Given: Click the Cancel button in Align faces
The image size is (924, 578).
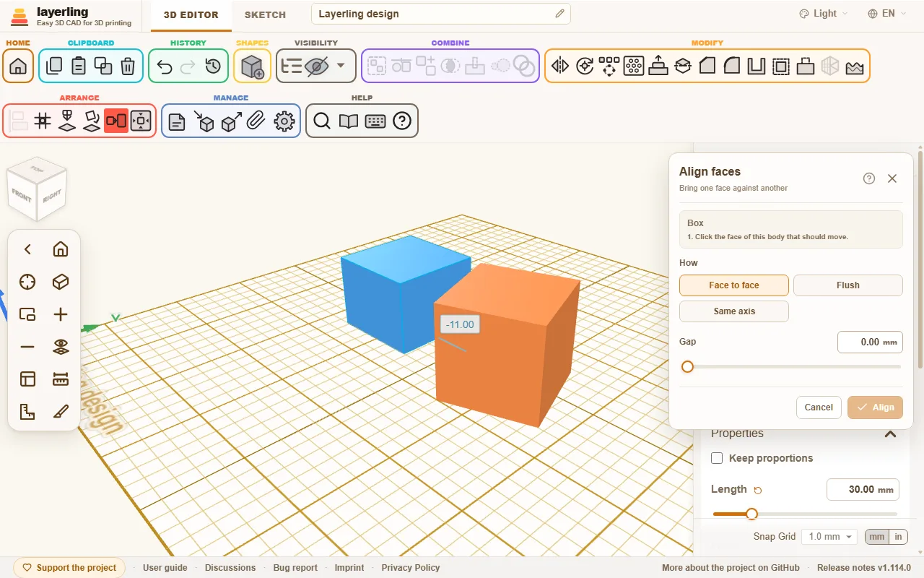Looking at the screenshot, I should [819, 407].
